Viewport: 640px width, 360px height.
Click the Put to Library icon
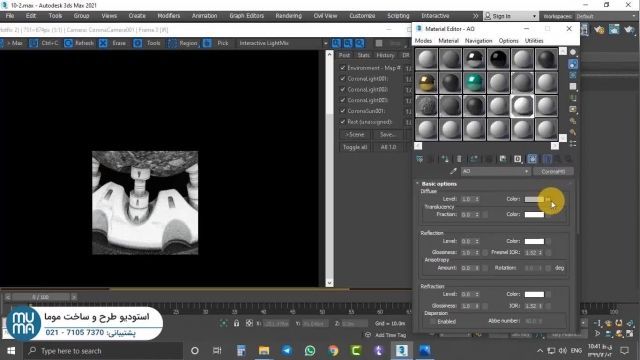pyautogui.click(x=503, y=159)
